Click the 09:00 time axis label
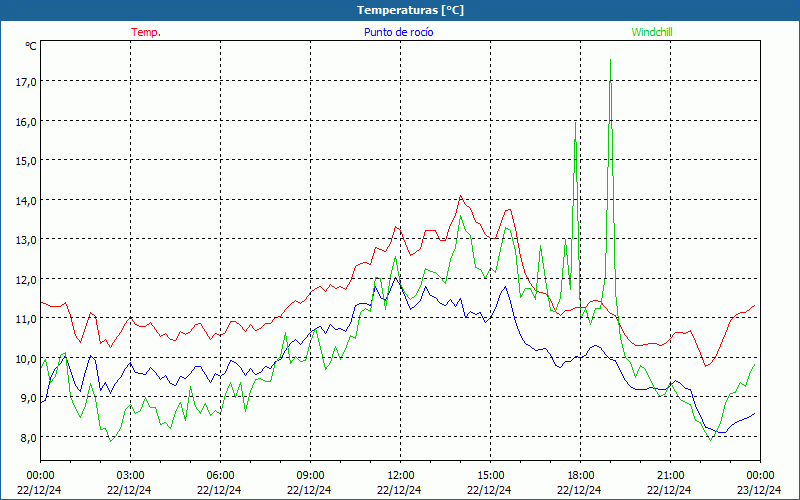This screenshot has width=800, height=500. click(310, 475)
